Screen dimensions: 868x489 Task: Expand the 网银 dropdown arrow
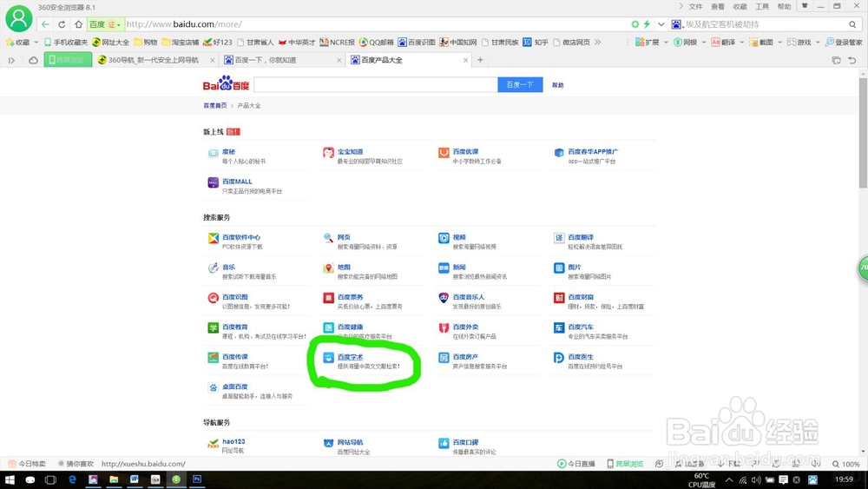[704, 42]
